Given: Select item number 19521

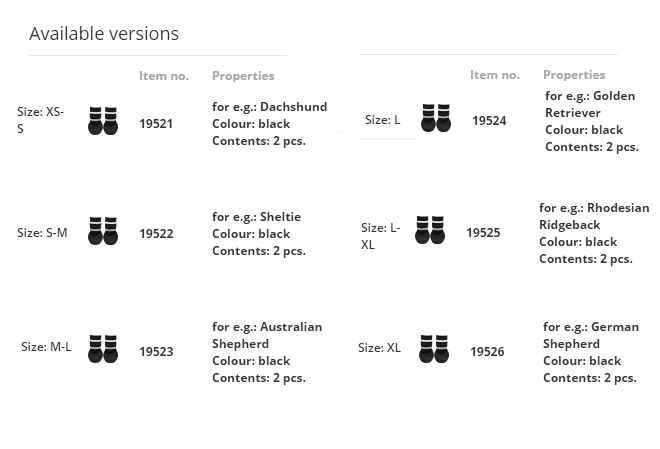Looking at the screenshot, I should click(156, 124).
